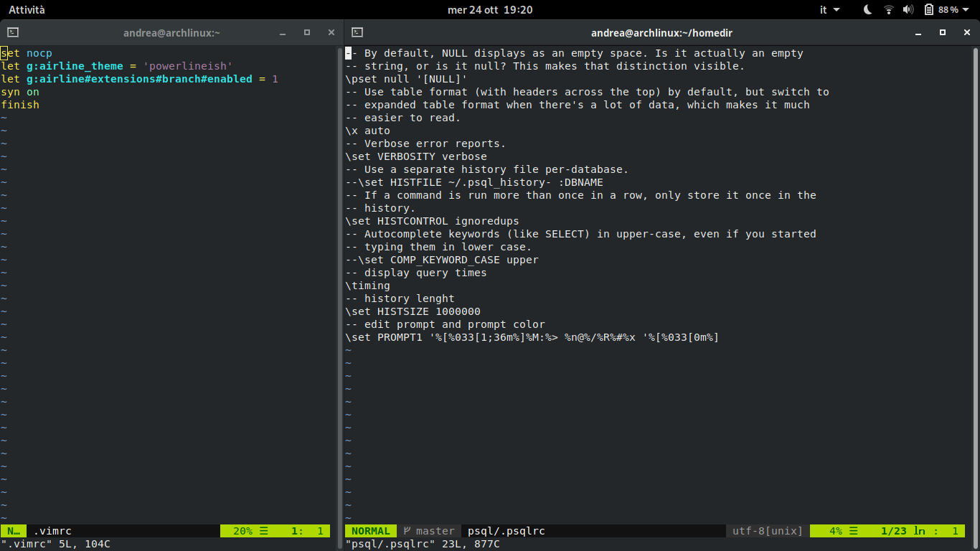
Task: Click the 1/23 line position segment
Action: coord(895,531)
